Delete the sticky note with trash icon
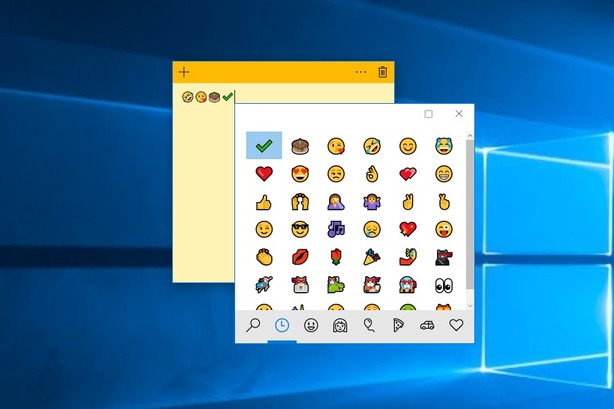Screen dimensions: 614x409 click(383, 72)
